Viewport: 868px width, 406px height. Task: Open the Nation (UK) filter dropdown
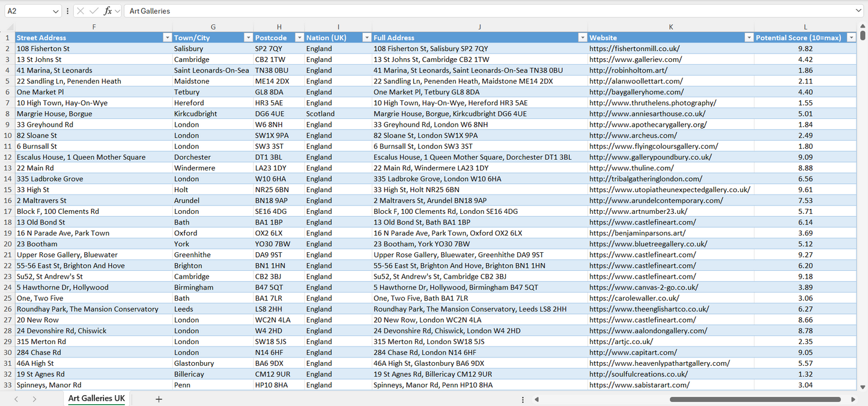tap(366, 37)
